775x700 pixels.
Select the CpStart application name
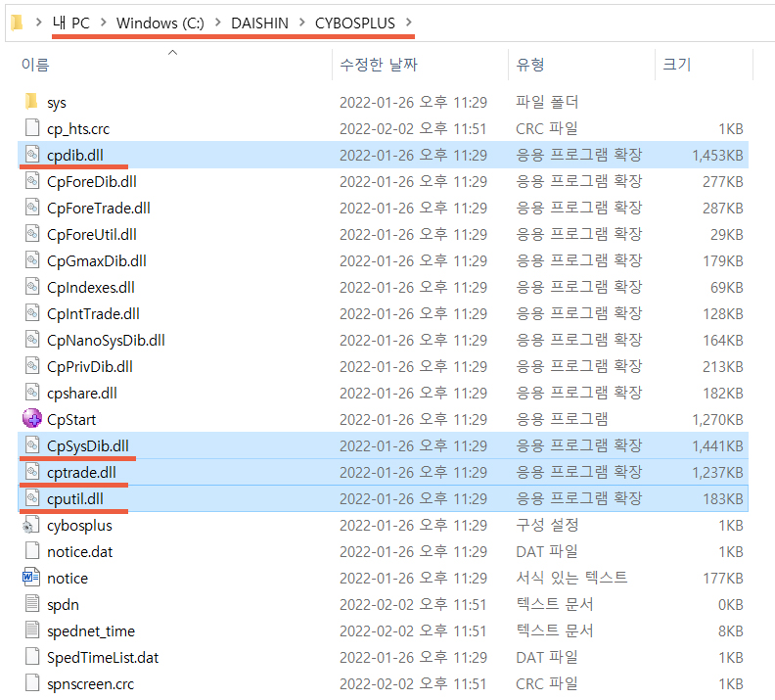[71, 420]
